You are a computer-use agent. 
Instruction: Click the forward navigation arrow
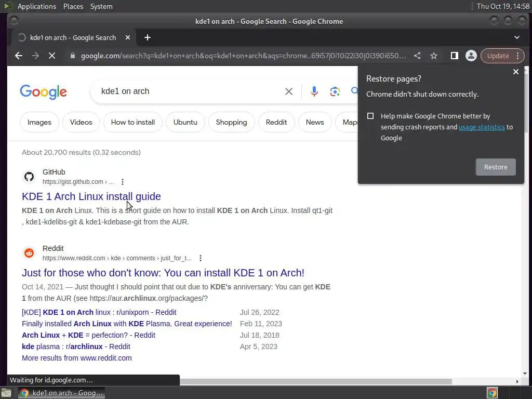(x=35, y=56)
